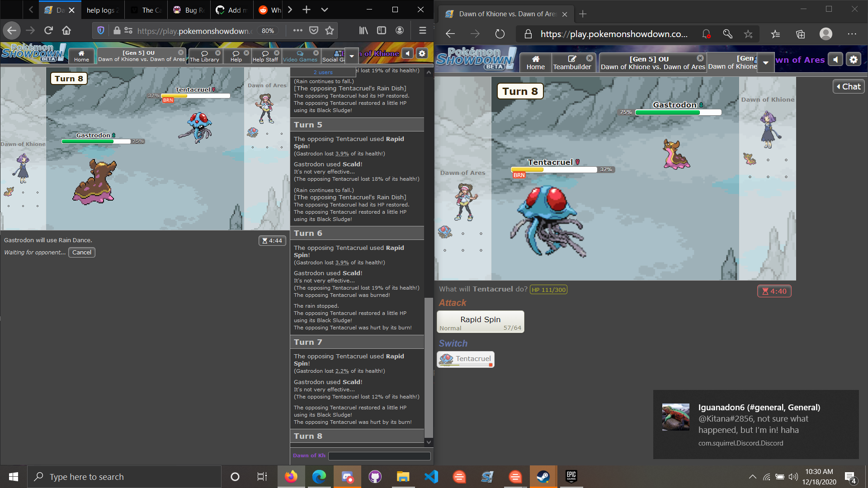Save page to Pocket in Firefox
Screen dimensions: 868x488
click(314, 30)
